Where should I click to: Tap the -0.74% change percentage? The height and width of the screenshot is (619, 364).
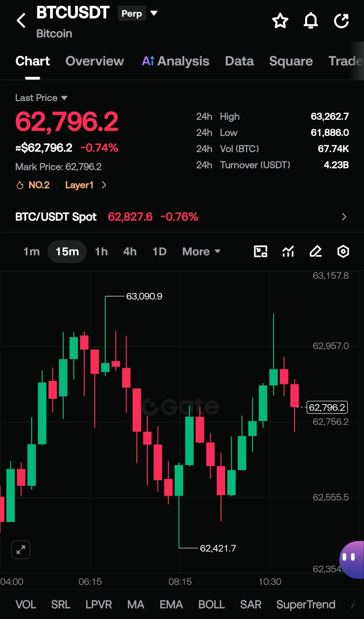point(99,148)
